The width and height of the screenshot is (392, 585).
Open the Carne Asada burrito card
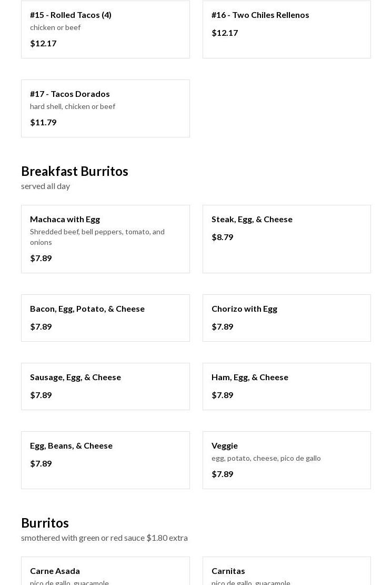(105, 571)
